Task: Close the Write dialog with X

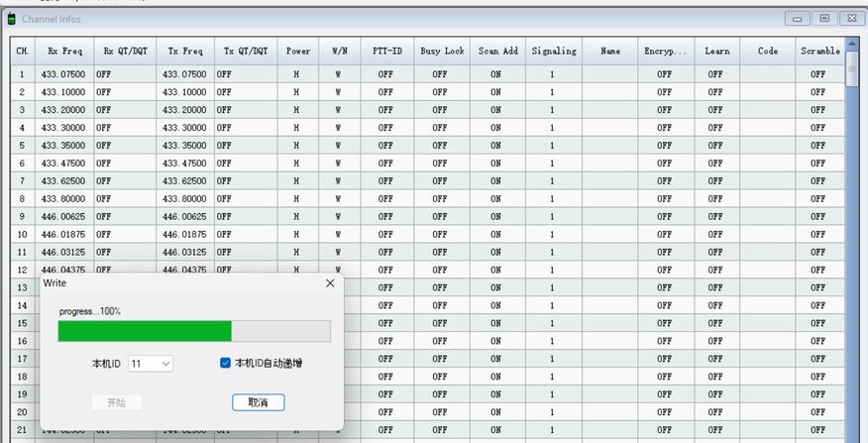Action: pyautogui.click(x=330, y=283)
